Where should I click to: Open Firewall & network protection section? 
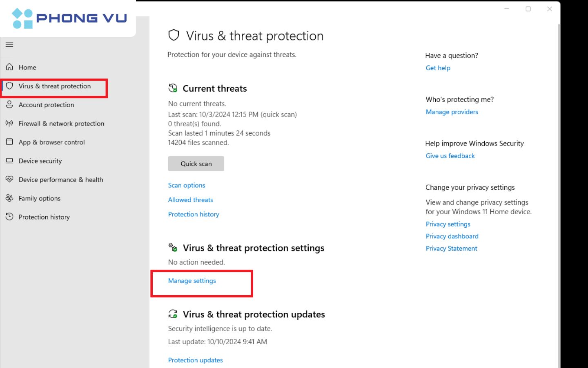61,123
